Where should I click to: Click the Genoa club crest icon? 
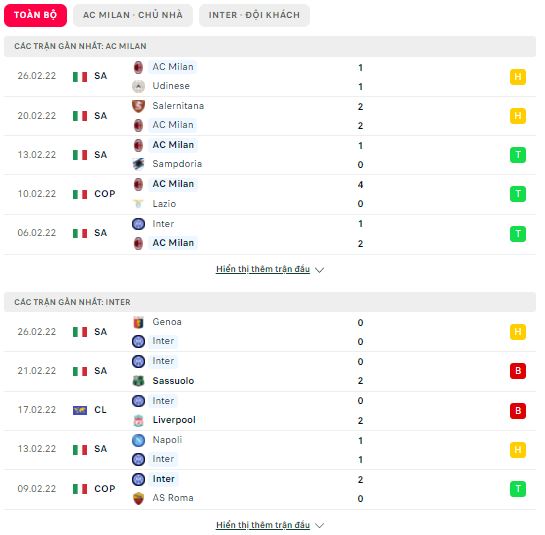click(x=138, y=322)
